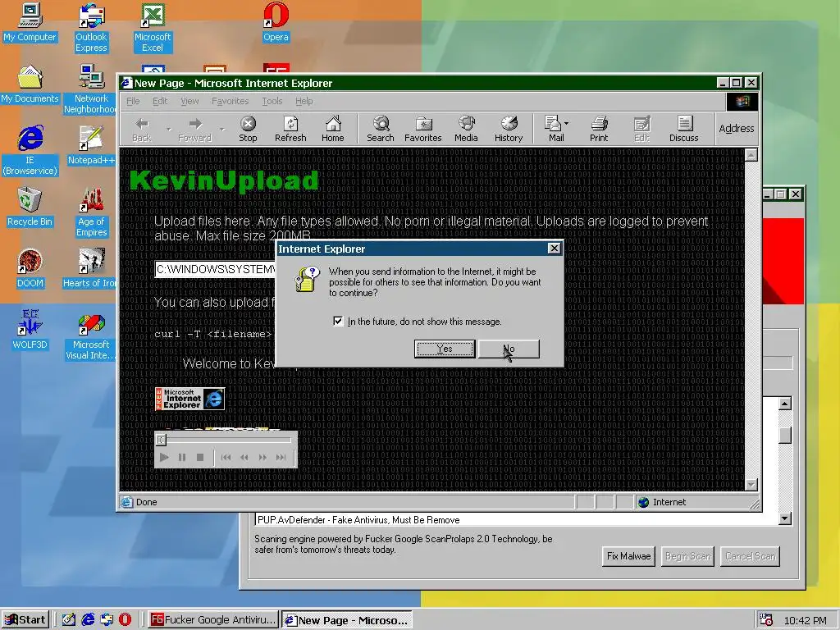
Task: Click the Forward toolbar button
Action: click(x=194, y=129)
